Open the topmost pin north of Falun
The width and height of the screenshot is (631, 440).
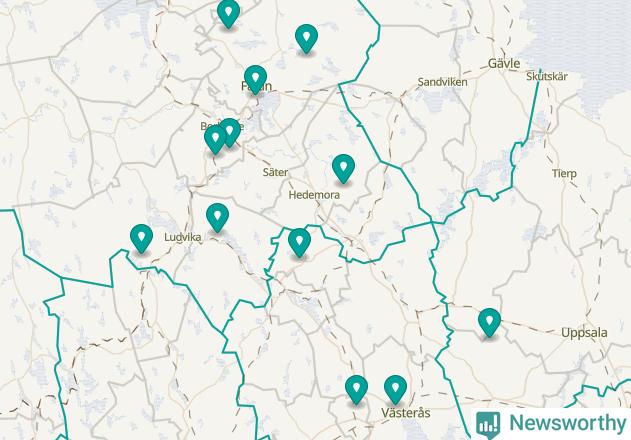point(228,13)
